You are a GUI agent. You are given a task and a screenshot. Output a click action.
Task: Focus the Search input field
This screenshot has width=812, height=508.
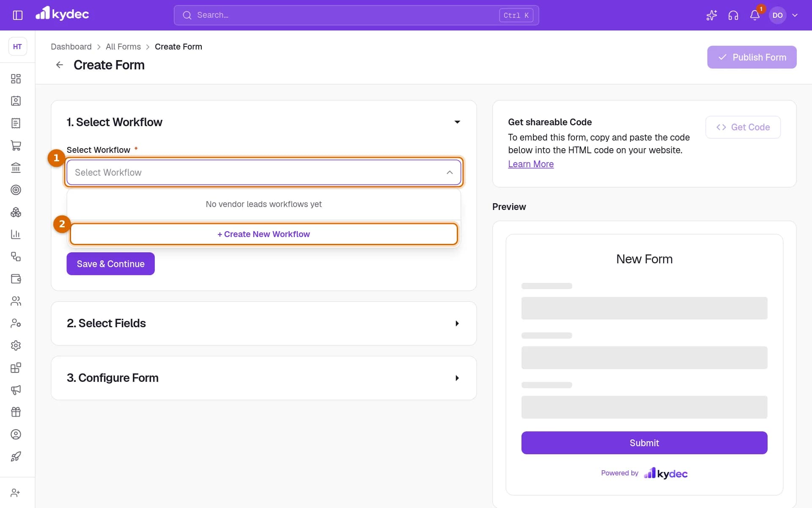coord(356,15)
